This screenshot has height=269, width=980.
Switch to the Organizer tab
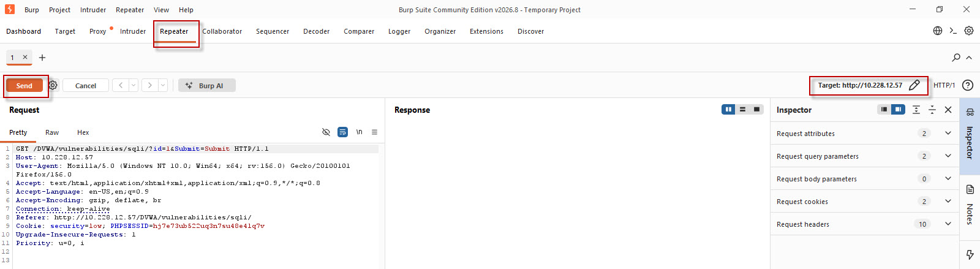pos(440,31)
